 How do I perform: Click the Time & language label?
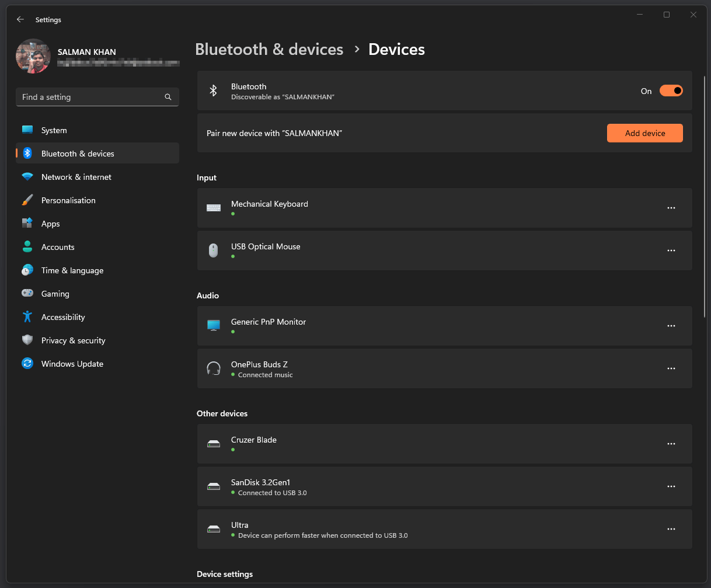72,270
